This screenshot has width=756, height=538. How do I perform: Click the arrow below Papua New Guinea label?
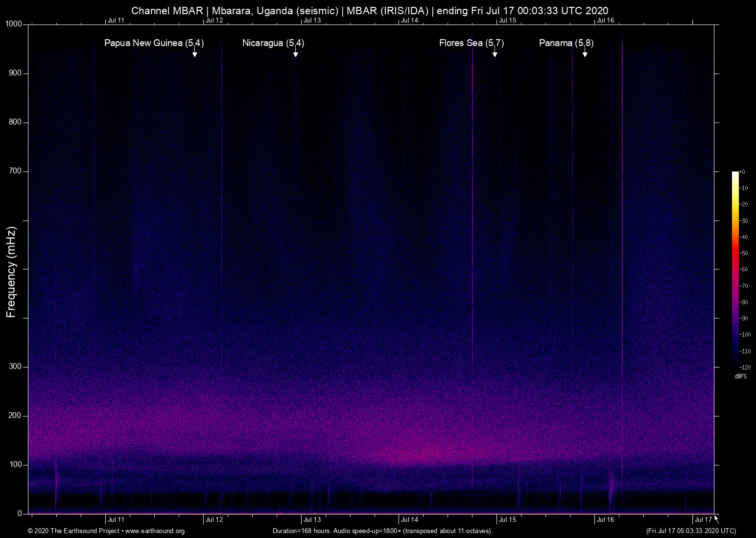194,52
